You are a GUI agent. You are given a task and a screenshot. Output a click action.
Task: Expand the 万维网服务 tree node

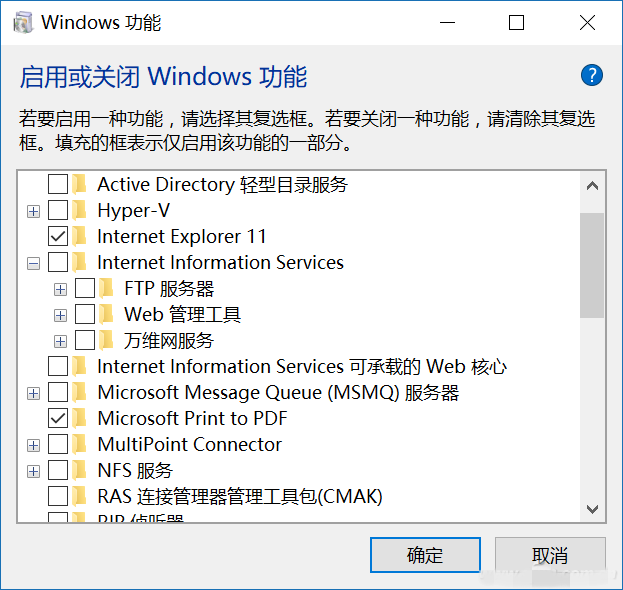click(61, 341)
